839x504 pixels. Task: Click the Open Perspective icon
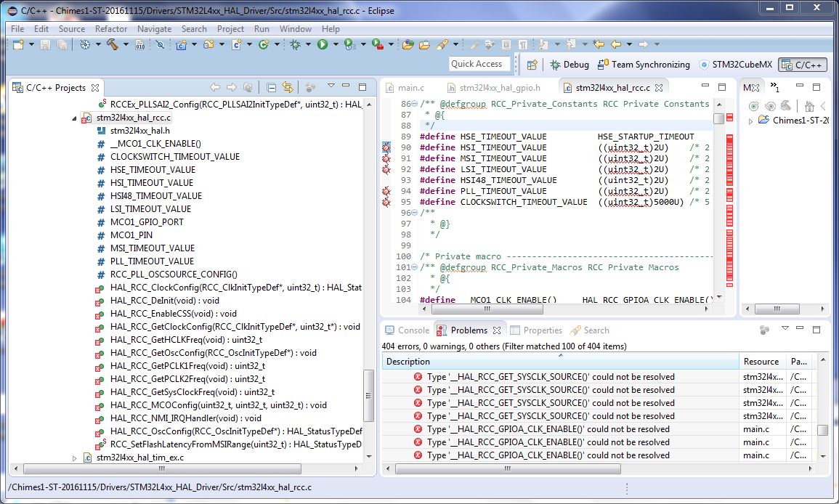(x=532, y=65)
